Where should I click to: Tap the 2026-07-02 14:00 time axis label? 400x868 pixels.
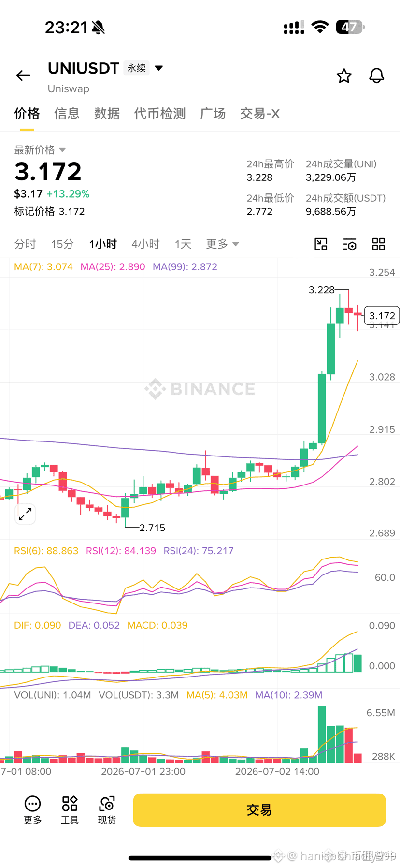point(277,771)
